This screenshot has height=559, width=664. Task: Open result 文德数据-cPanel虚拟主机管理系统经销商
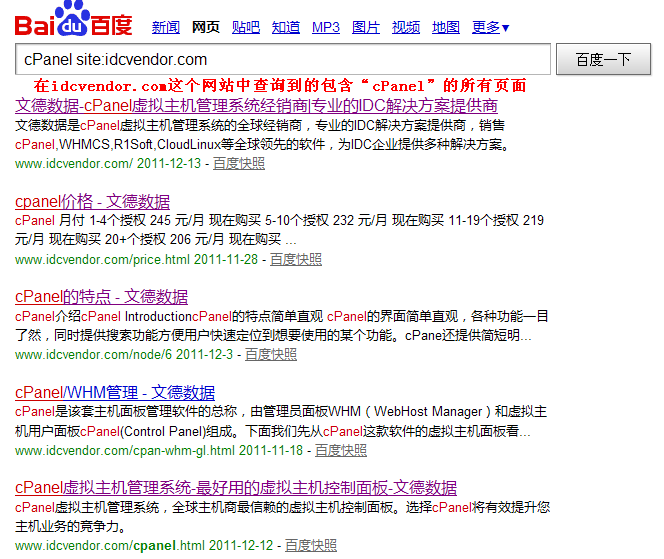point(256,105)
